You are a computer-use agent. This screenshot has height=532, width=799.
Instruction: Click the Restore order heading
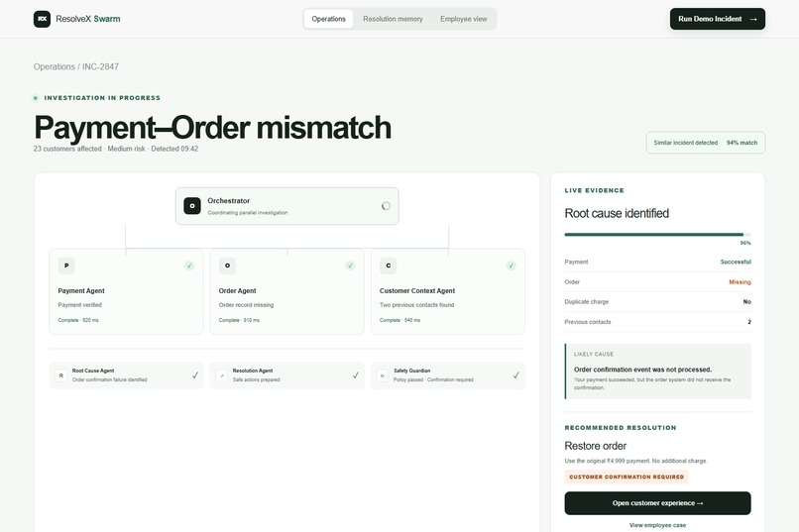click(x=595, y=446)
